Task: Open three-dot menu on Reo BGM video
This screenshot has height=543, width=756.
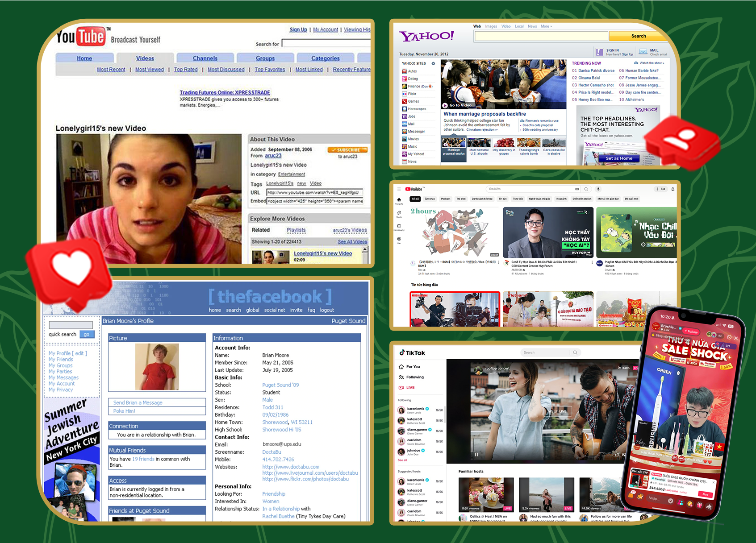Action: click(x=499, y=262)
